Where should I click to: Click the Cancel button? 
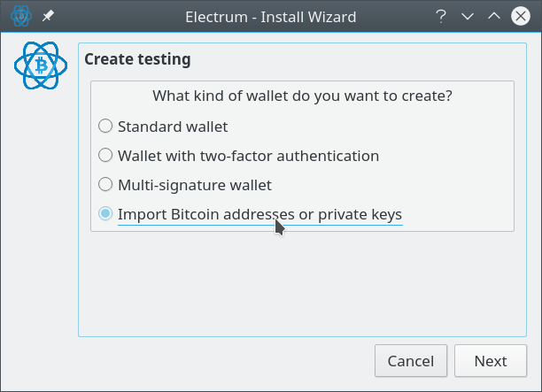(x=411, y=361)
